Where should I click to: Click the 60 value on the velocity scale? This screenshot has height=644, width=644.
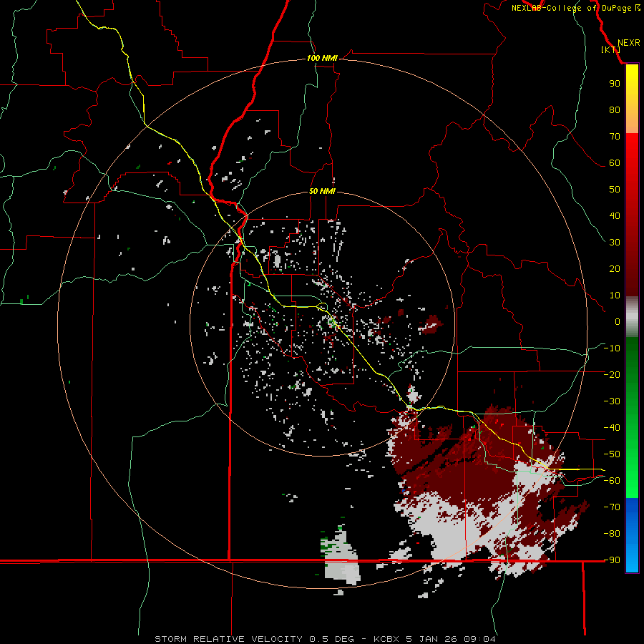tap(615, 162)
